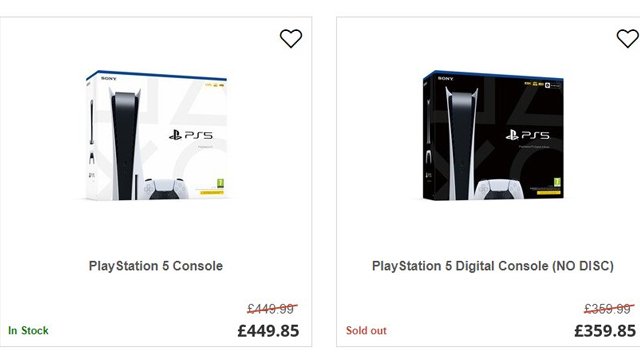Click the red Sold out label
640x360 pixels.
366,331
